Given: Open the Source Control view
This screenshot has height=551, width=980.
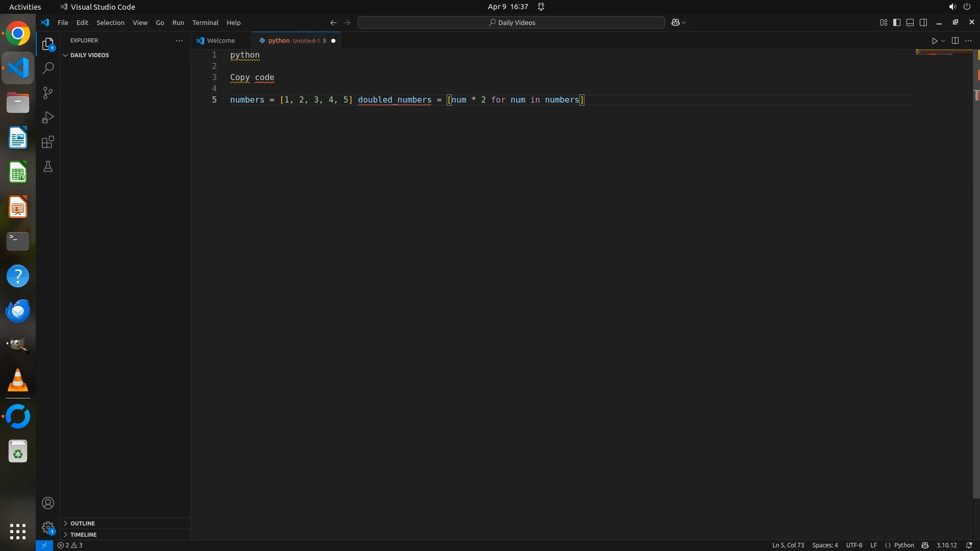Looking at the screenshot, I should [48, 93].
